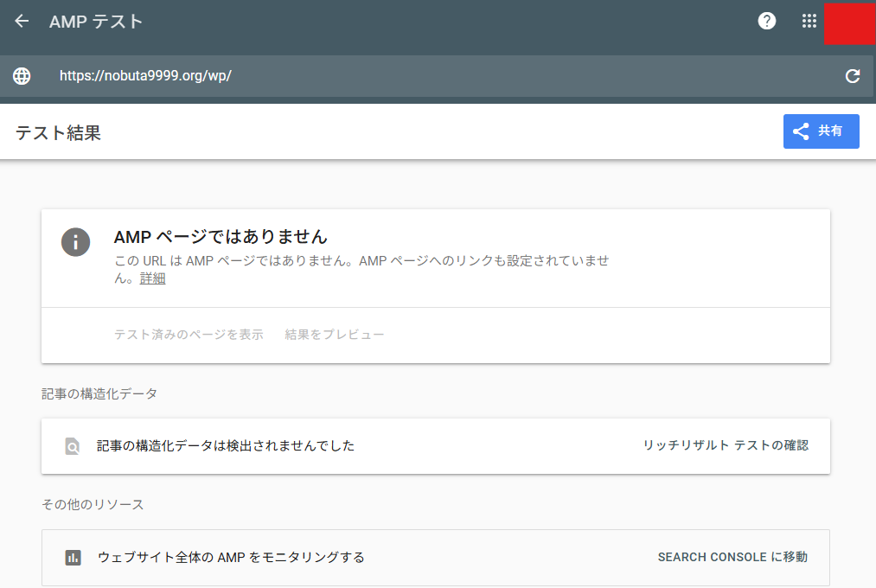Open リッチリザルト テストの確認

(725, 445)
